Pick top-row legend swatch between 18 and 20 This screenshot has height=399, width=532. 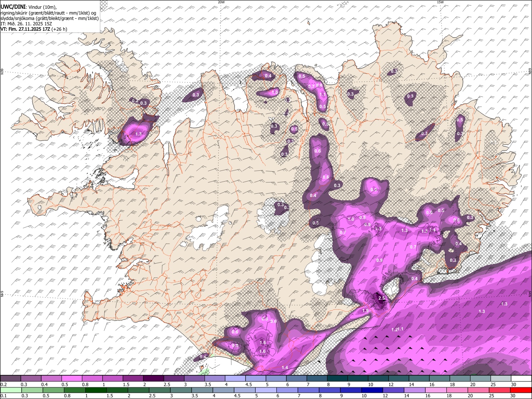(459, 378)
